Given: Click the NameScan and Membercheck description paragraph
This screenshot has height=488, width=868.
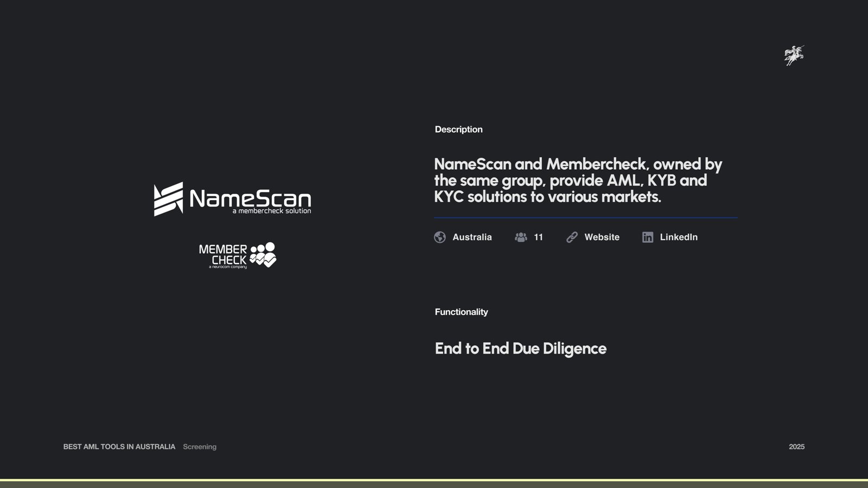Looking at the screenshot, I should click(578, 180).
